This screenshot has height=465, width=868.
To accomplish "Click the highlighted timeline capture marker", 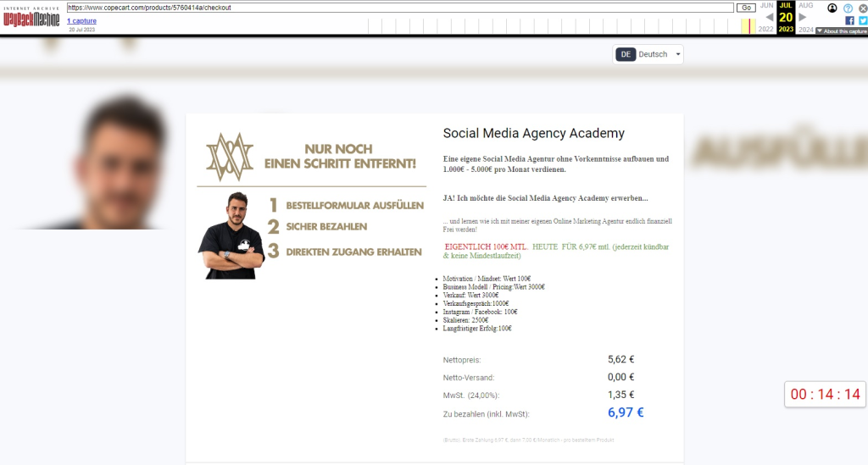I will tap(749, 26).
